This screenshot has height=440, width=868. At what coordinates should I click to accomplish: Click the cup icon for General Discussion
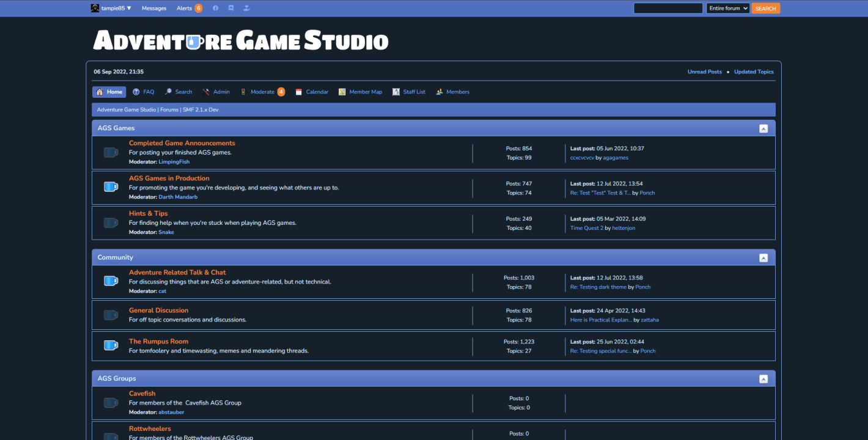pyautogui.click(x=111, y=315)
